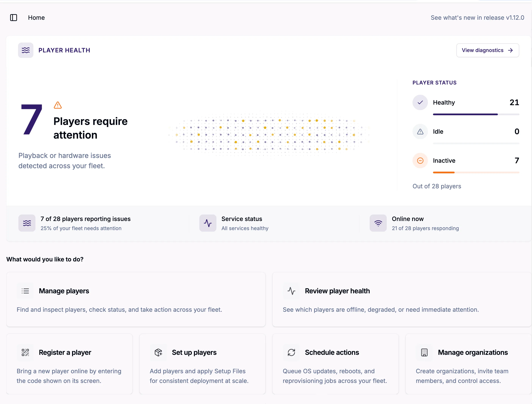Screen dimensions: 532x404
Task: Click the Manage players list icon
Action: click(25, 291)
